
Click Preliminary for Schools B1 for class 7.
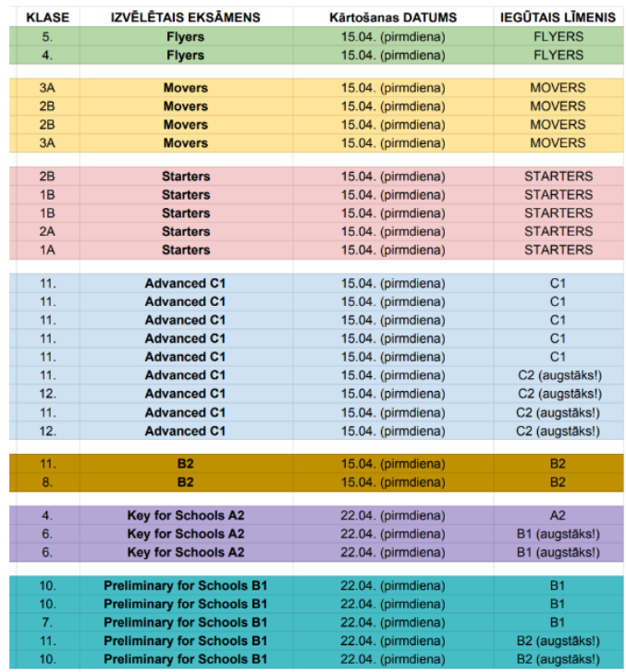click(x=186, y=622)
